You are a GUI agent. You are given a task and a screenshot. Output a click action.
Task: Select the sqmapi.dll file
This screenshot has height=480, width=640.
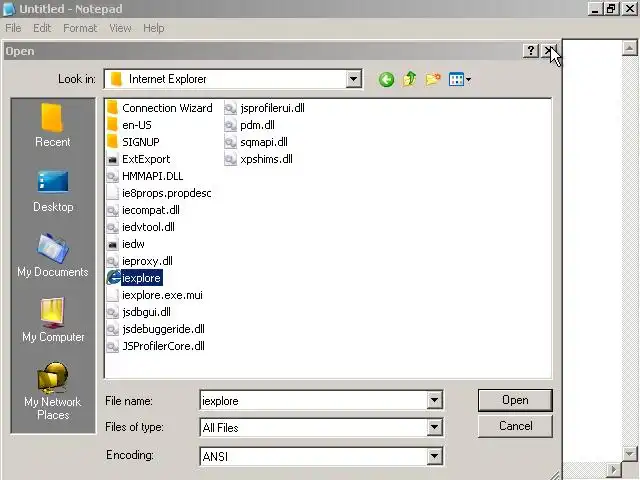(x=256, y=142)
